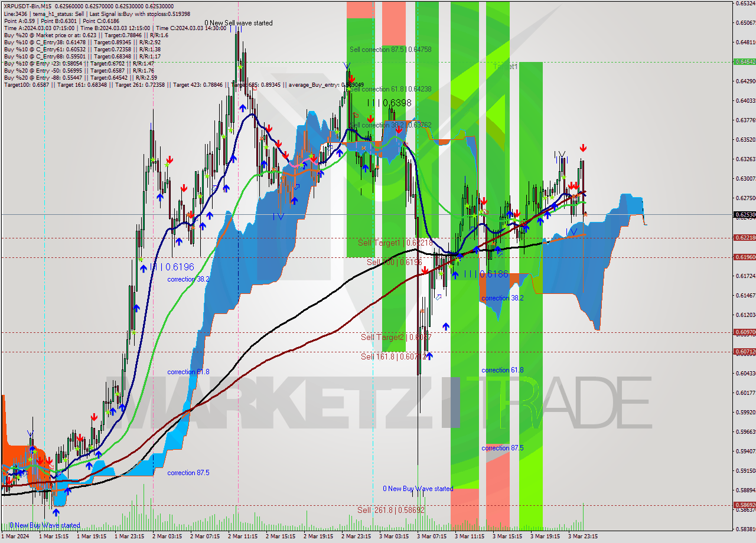Click 'correction 38.2' below I I I 0.6186
Viewport: 756px width, 543px height.
[x=502, y=298]
